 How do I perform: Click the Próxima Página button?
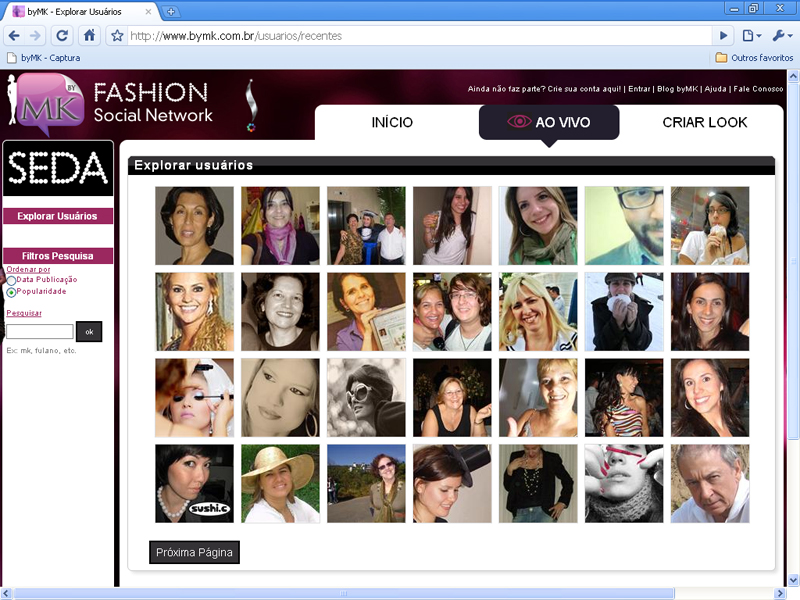pos(194,552)
